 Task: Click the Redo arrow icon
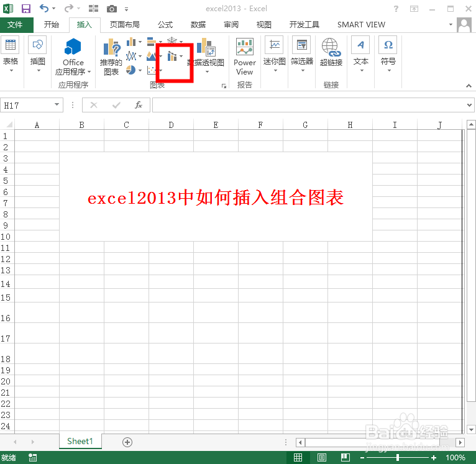pos(69,8)
